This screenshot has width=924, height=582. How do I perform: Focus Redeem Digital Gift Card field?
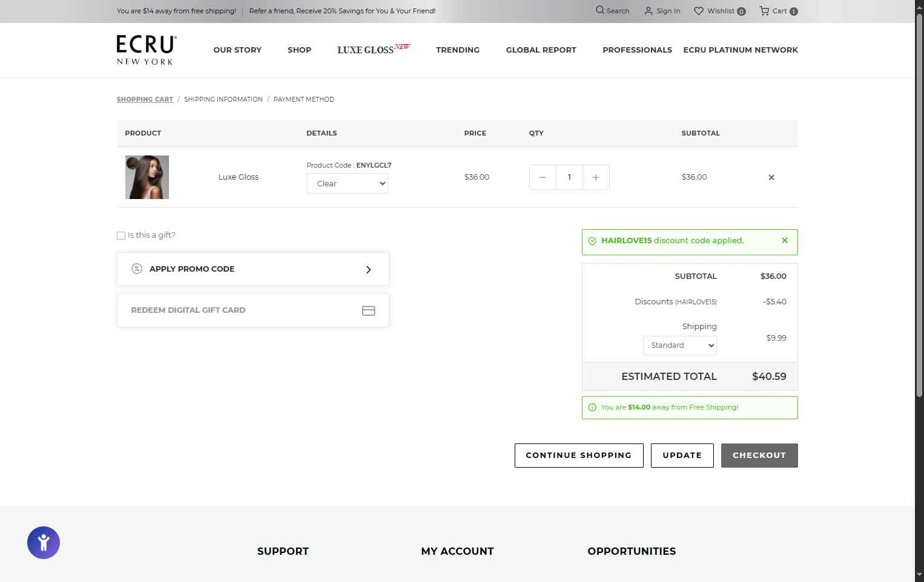click(x=253, y=310)
